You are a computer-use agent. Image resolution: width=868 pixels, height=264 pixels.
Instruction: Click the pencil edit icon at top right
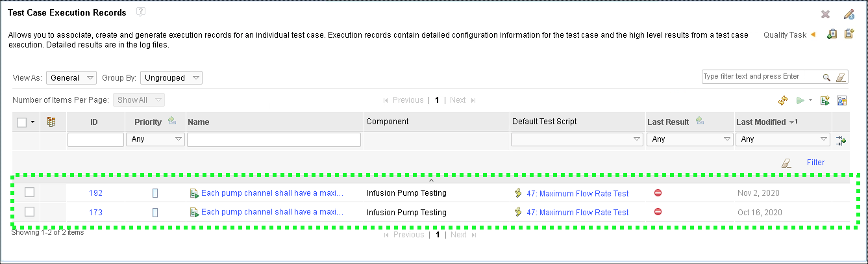pos(849,14)
